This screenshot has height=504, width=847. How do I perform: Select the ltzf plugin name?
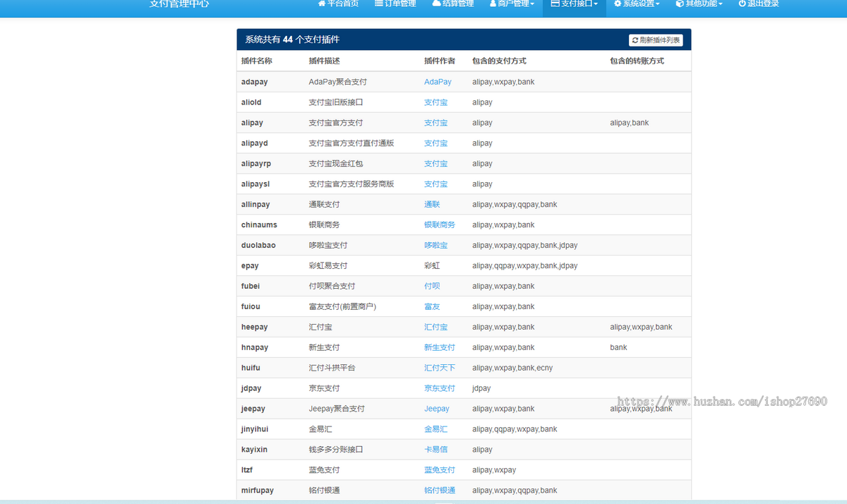[247, 471]
